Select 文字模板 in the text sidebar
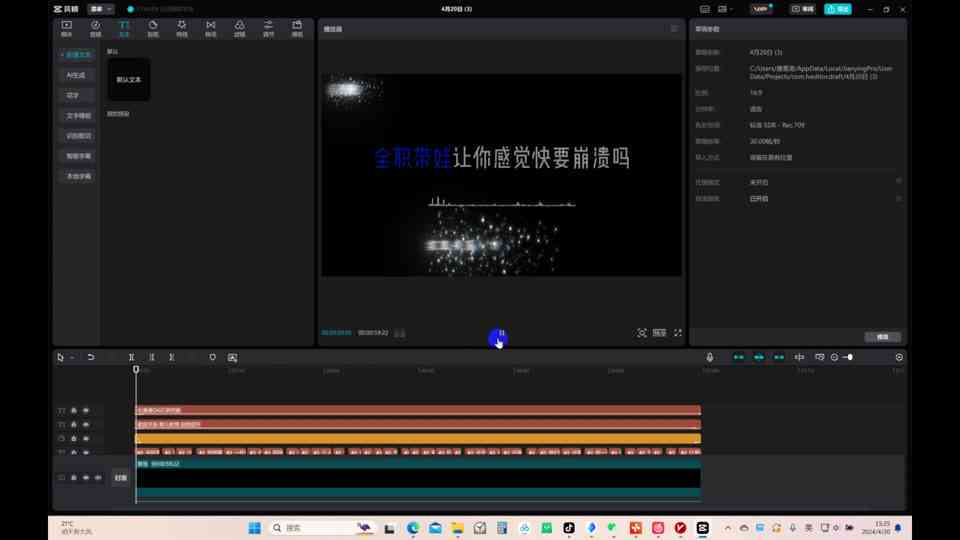This screenshot has height=540, width=960. (77, 116)
